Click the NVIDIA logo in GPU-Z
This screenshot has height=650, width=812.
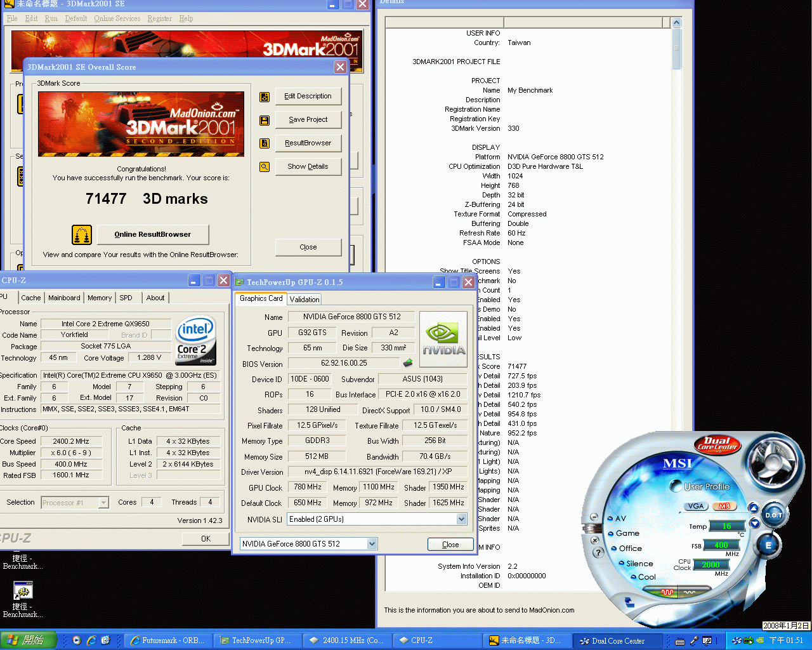click(x=443, y=339)
